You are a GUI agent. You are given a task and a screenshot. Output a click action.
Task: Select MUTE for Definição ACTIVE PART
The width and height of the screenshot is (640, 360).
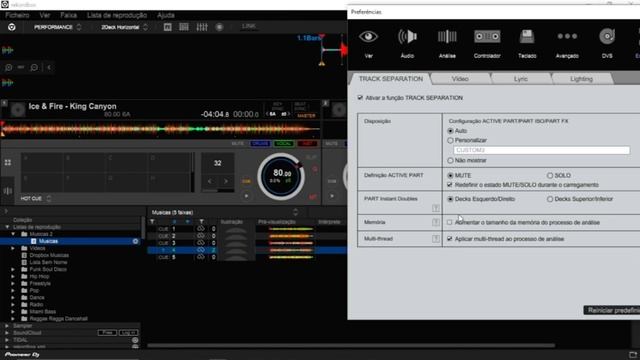coord(450,176)
